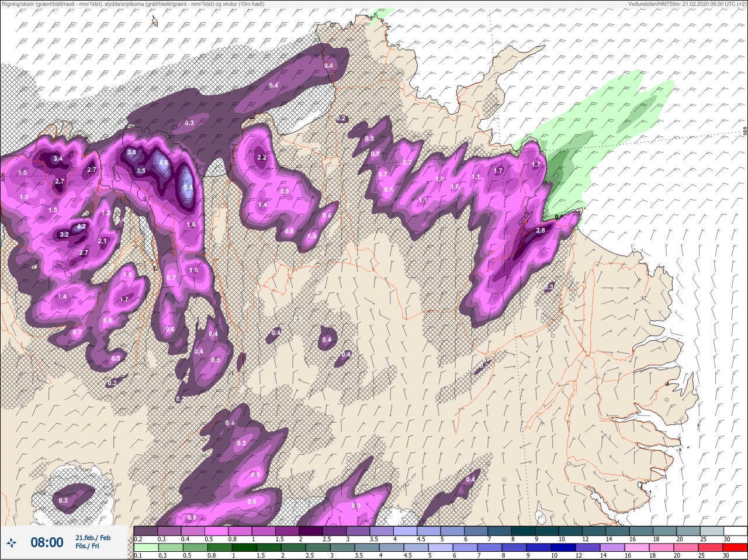Viewport: 748px width, 560px height.
Task: Pick the white upper legend swatch above 30
Action: [x=736, y=531]
